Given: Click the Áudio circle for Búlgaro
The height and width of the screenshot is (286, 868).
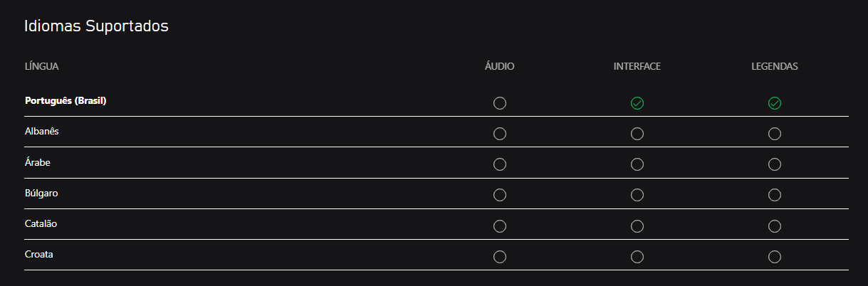Looking at the screenshot, I should click(x=500, y=195).
